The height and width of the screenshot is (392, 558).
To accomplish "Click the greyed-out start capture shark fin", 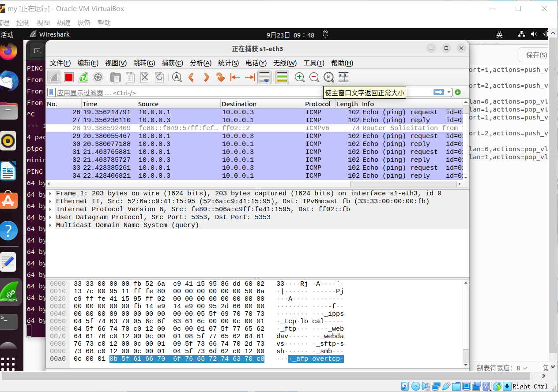I will (54, 78).
